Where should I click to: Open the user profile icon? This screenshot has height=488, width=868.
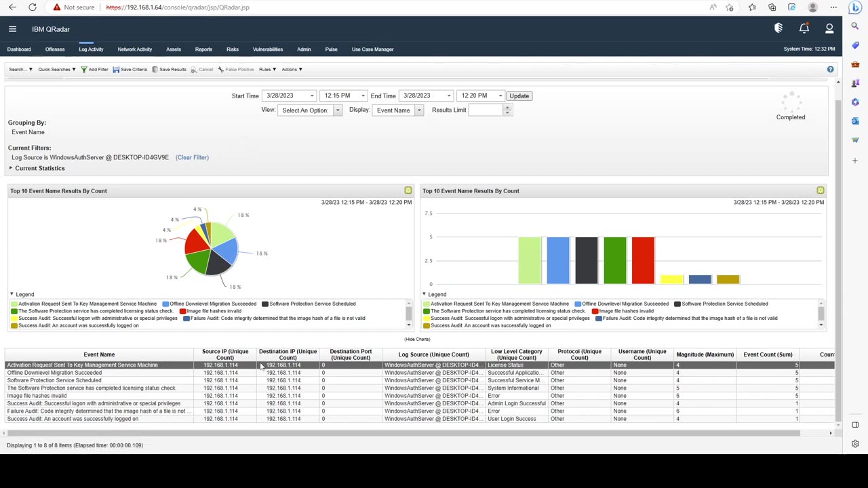[x=829, y=28]
